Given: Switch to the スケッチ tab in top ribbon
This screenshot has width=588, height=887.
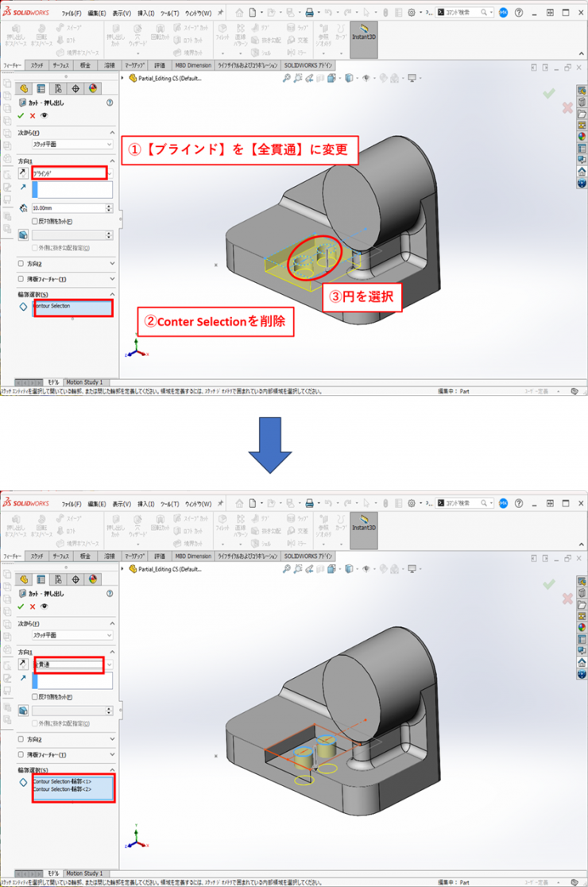Looking at the screenshot, I should coord(37,65).
